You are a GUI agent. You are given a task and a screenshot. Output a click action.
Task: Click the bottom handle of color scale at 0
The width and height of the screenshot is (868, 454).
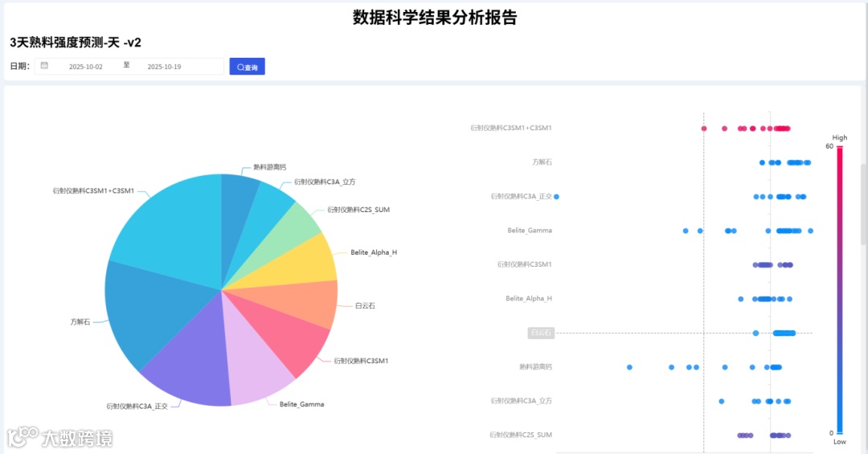coord(840,432)
